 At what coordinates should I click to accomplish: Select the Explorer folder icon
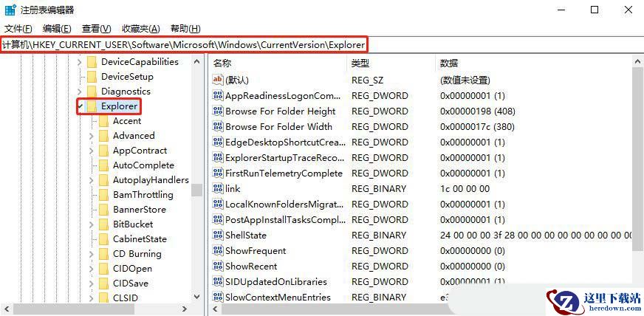(92, 106)
